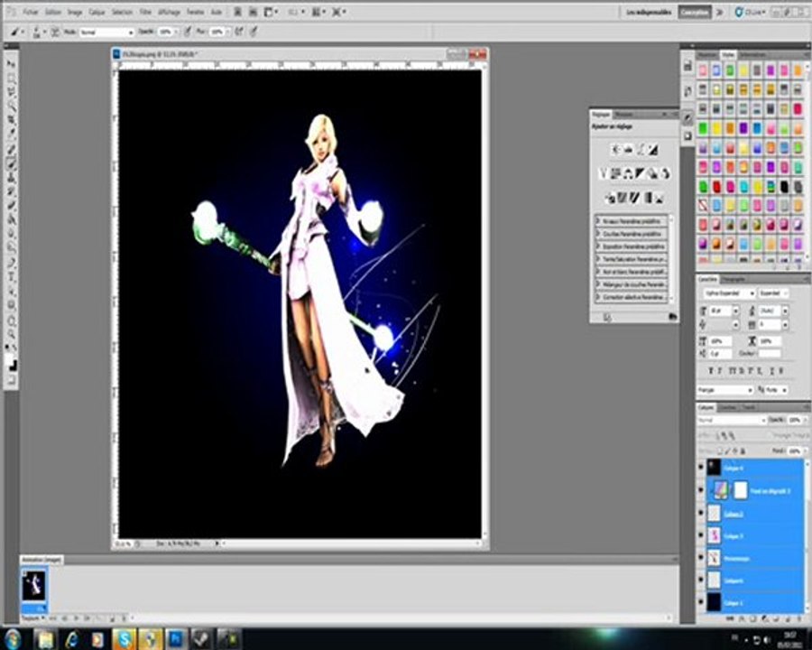The height and width of the screenshot is (650, 812).
Task: Open the Français language dropdown
Action: point(725,390)
